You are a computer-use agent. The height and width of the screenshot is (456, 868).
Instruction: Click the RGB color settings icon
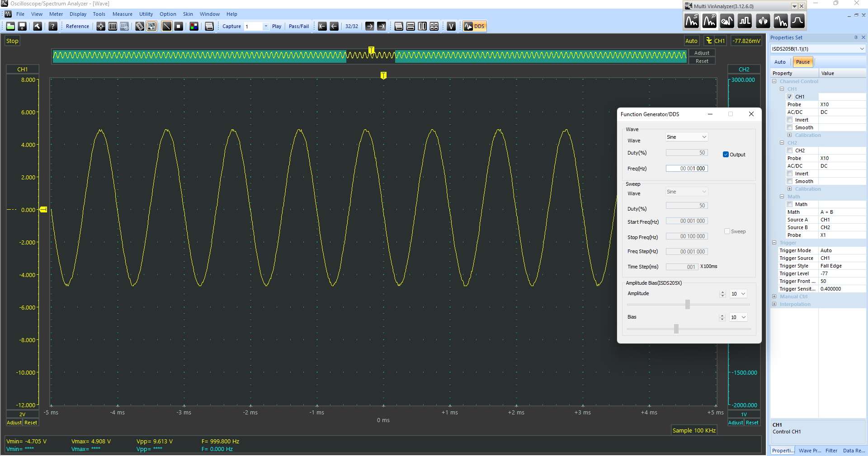pyautogui.click(x=194, y=26)
